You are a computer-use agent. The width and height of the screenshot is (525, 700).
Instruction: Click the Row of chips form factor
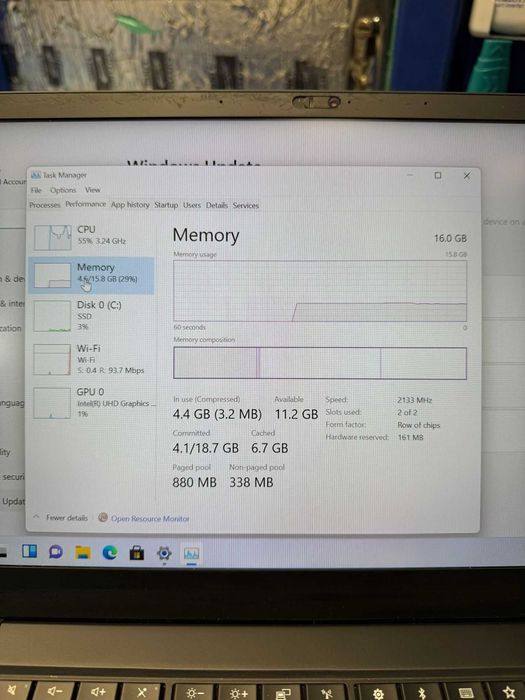[418, 425]
